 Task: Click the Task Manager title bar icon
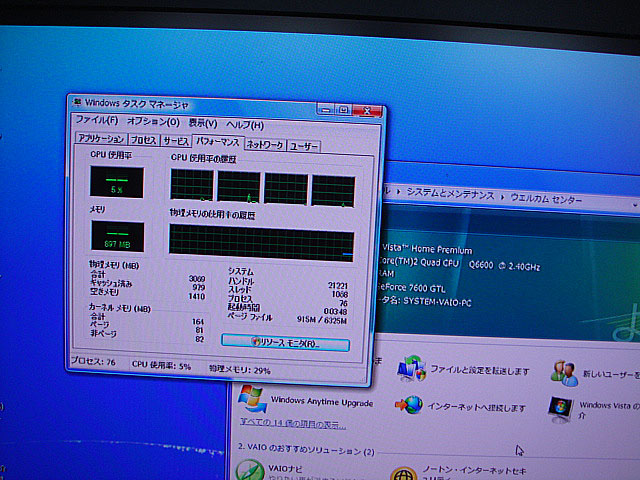76,102
